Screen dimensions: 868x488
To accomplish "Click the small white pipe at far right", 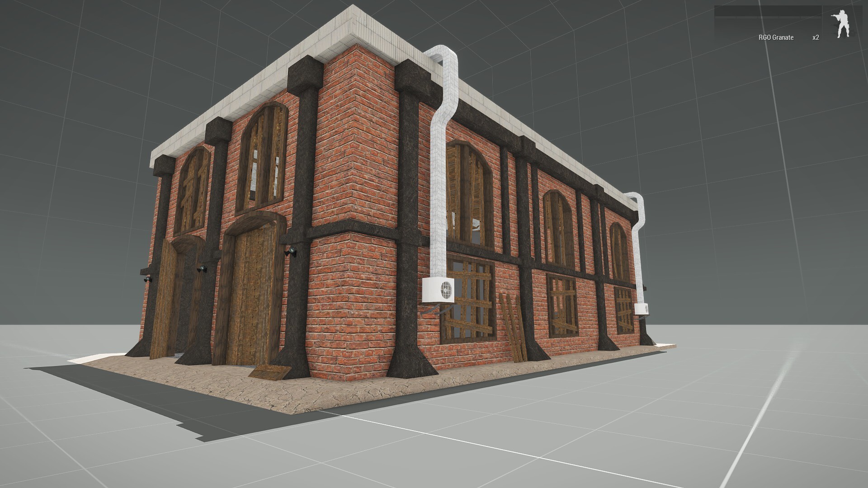I will tap(638, 244).
